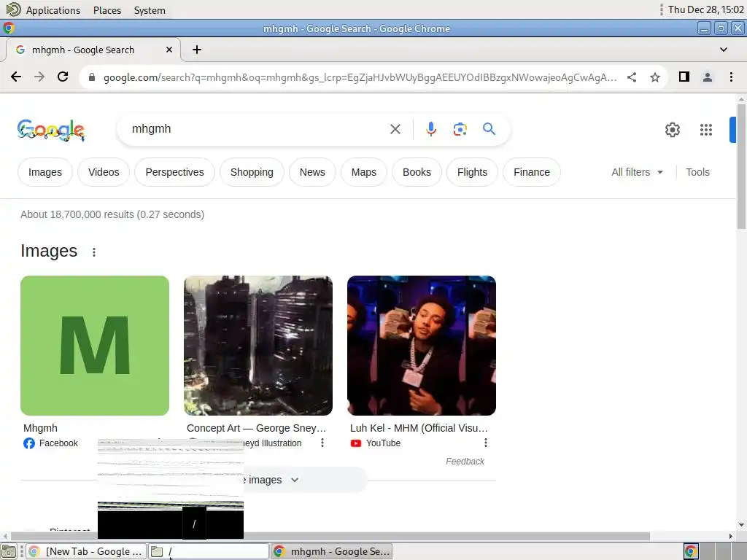Open the Places menu
The height and width of the screenshot is (560, 747).
[107, 10]
